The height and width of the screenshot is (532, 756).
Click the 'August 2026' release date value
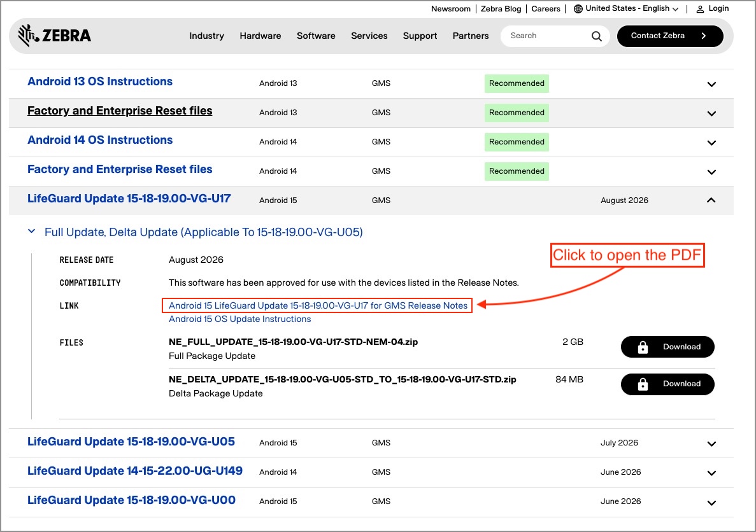196,260
